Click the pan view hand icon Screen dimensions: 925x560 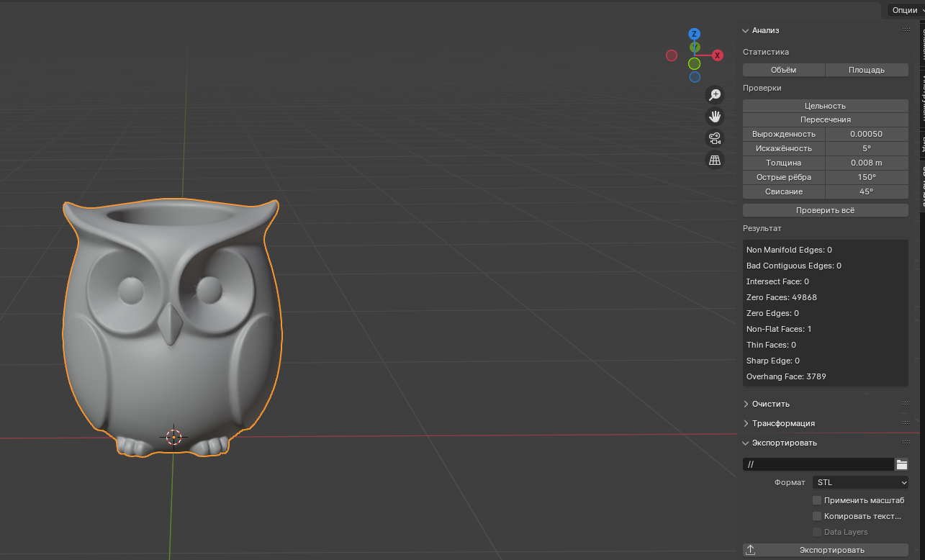pyautogui.click(x=715, y=117)
